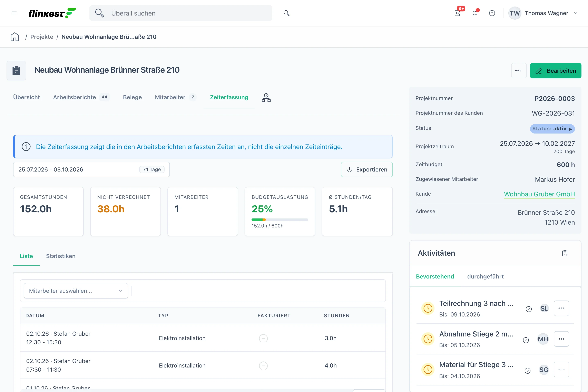Click the Bearbeiten button
Screen dimensions: 588x392
(x=556, y=70)
